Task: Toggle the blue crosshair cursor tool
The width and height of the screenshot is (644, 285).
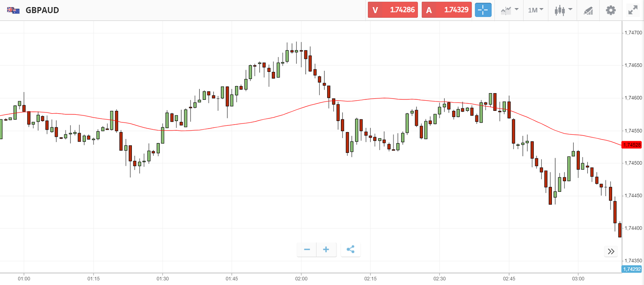Action: point(483,10)
